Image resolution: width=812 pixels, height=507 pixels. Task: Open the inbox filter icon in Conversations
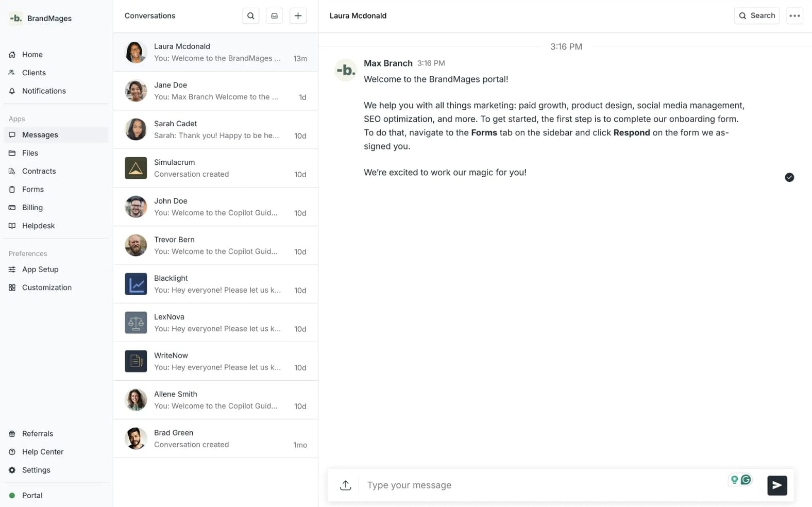coord(274,16)
